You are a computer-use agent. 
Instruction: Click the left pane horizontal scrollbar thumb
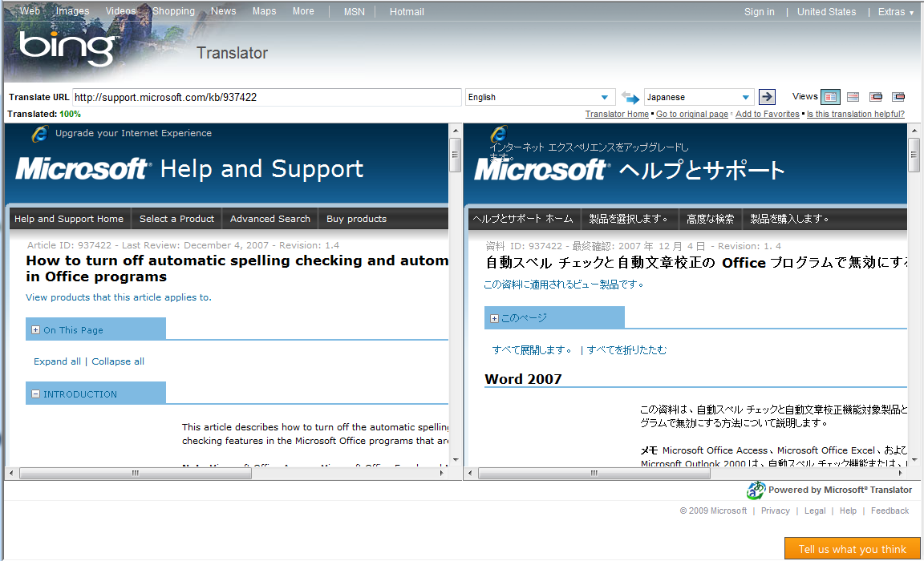(136, 474)
